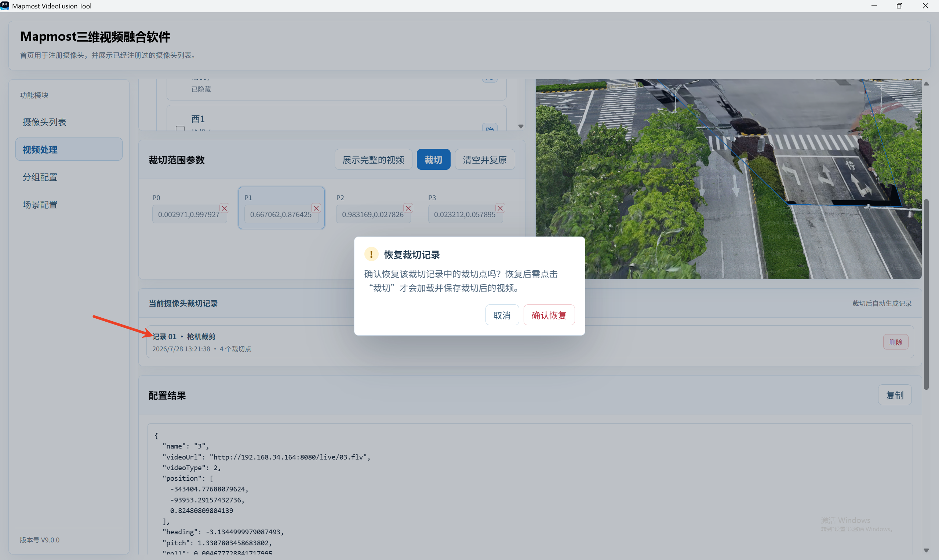Click the position value -343404.77688079624
939x560 pixels.
click(x=209, y=489)
